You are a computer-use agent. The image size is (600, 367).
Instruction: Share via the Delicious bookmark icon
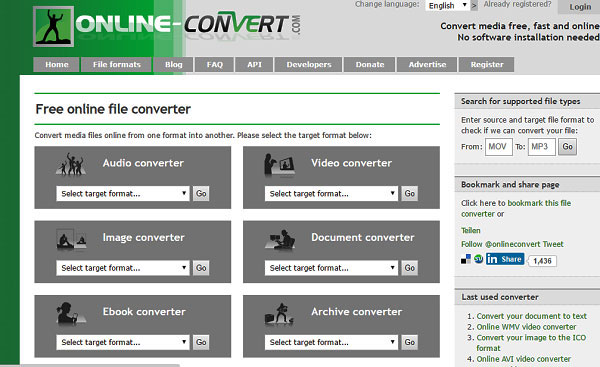point(466,259)
